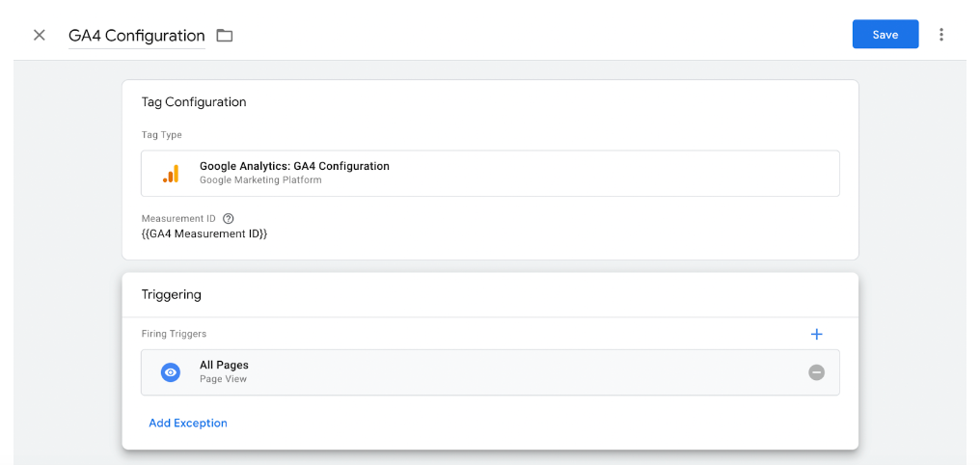Viewport: 980px width, 465px height.
Task: Edit the GA4 Configuration tag name field
Action: [137, 36]
